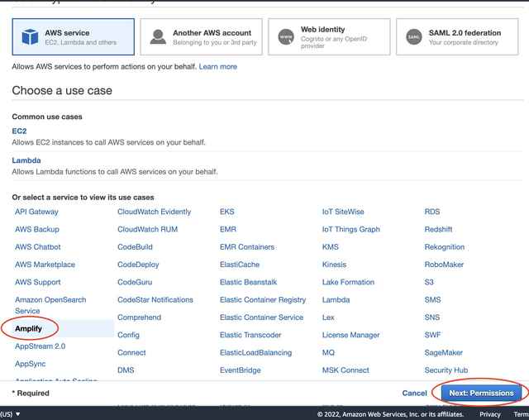Select EMR service link
The height and width of the screenshot is (420, 529).
click(x=228, y=229)
